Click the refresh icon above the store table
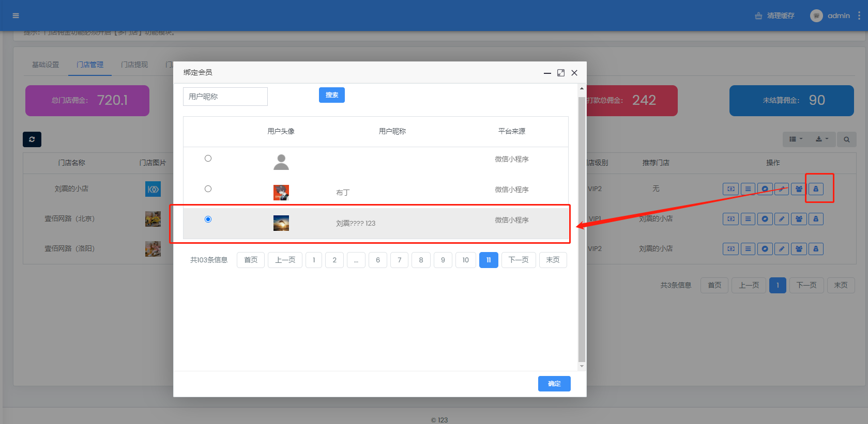This screenshot has width=868, height=424. [32, 139]
